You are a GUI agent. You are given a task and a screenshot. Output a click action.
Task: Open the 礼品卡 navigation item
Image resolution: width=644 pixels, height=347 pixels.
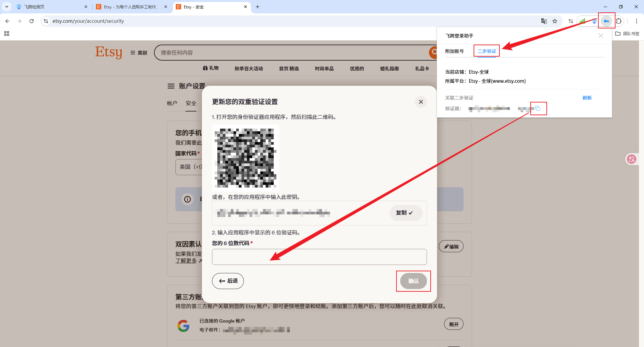[x=422, y=69]
